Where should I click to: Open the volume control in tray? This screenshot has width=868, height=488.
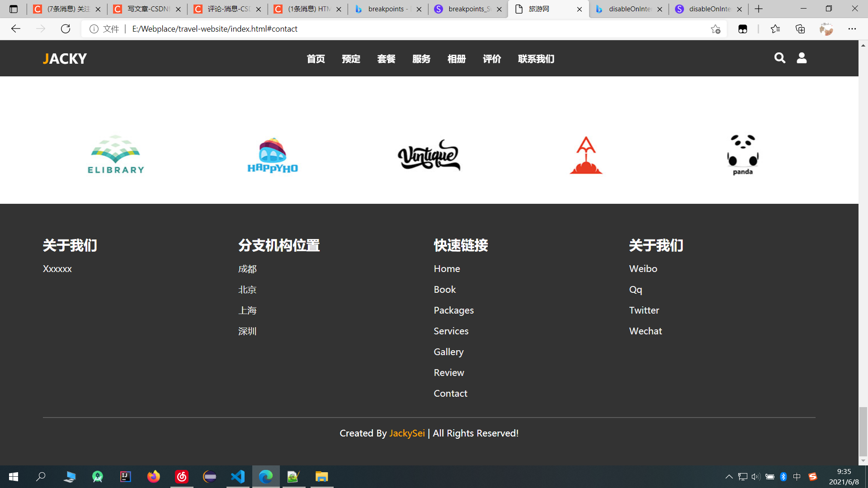tap(755, 476)
